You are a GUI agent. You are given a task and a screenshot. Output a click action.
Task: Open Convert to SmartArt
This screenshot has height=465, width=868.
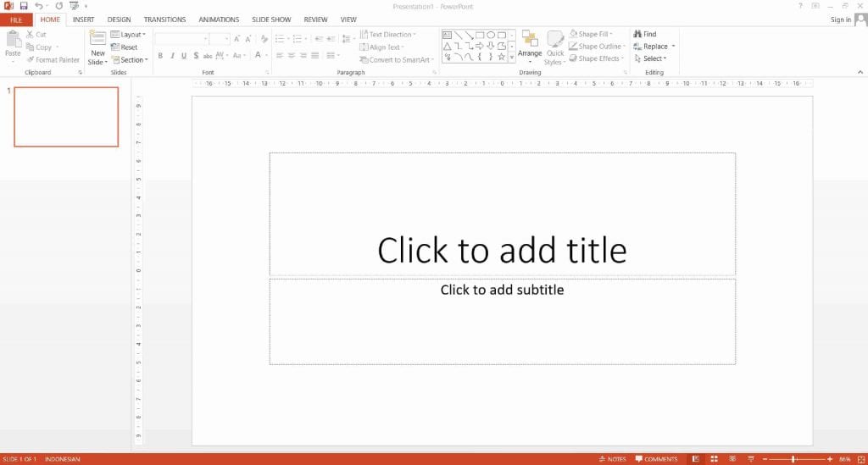click(x=397, y=60)
